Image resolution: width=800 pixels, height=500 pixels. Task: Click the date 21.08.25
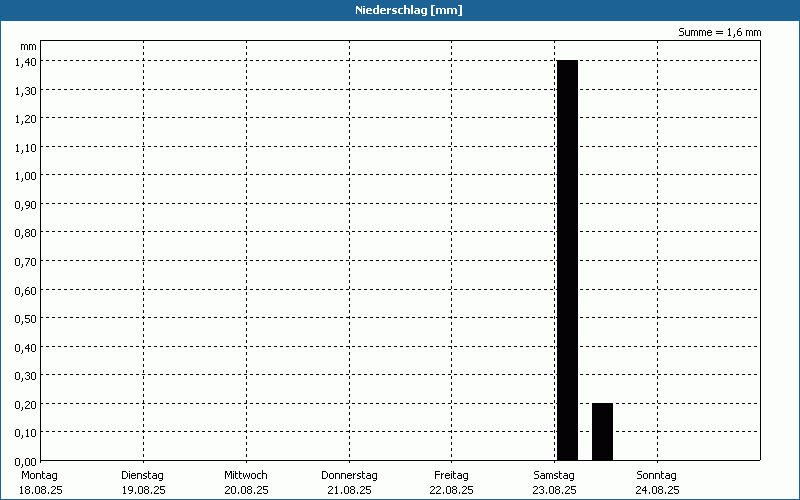point(349,491)
